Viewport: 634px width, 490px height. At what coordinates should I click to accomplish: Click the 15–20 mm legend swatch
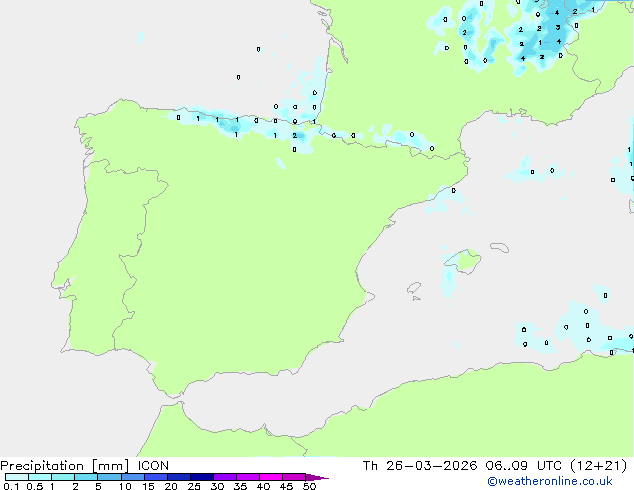[155, 477]
